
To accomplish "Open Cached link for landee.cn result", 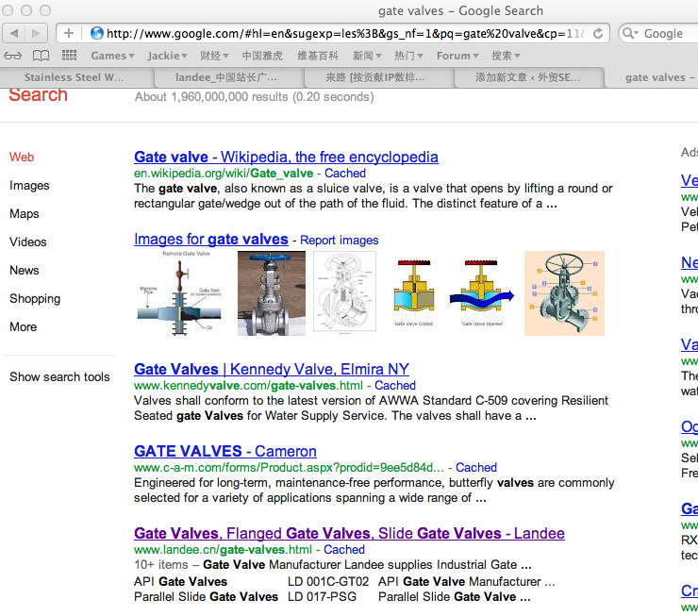I will 344,550.
